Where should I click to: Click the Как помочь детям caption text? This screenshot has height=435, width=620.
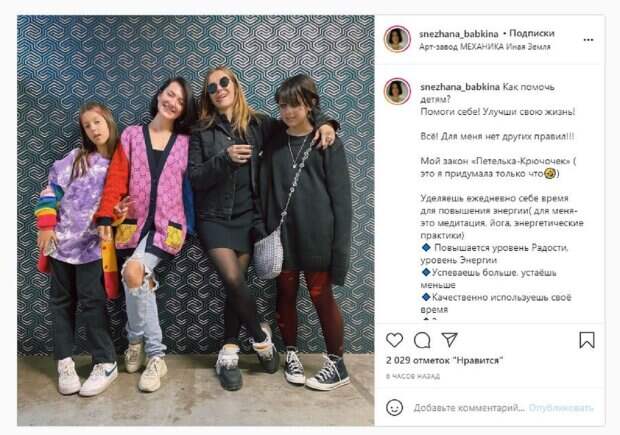[x=487, y=93]
